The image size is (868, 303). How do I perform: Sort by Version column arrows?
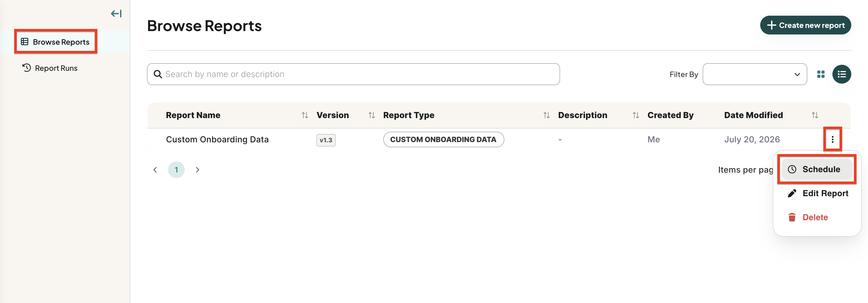371,115
